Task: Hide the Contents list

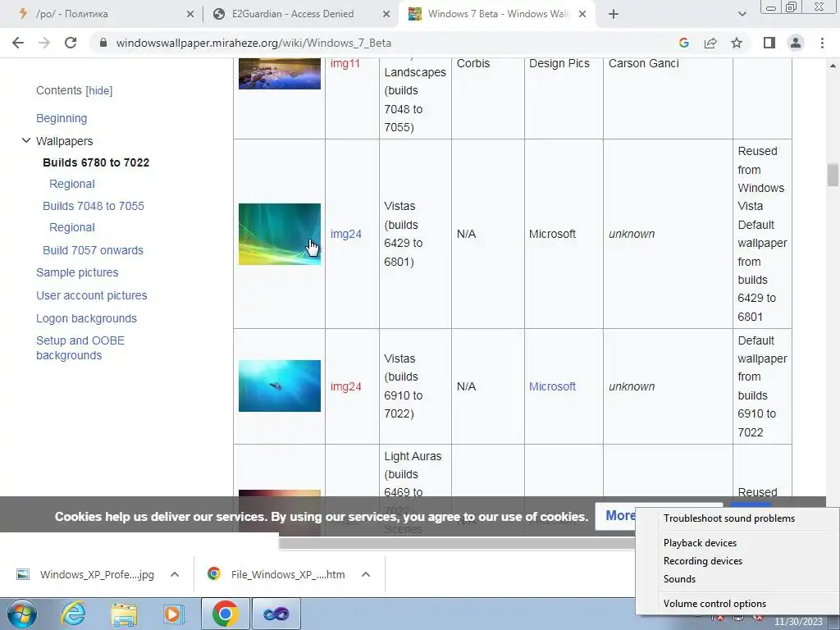Action: [x=99, y=90]
